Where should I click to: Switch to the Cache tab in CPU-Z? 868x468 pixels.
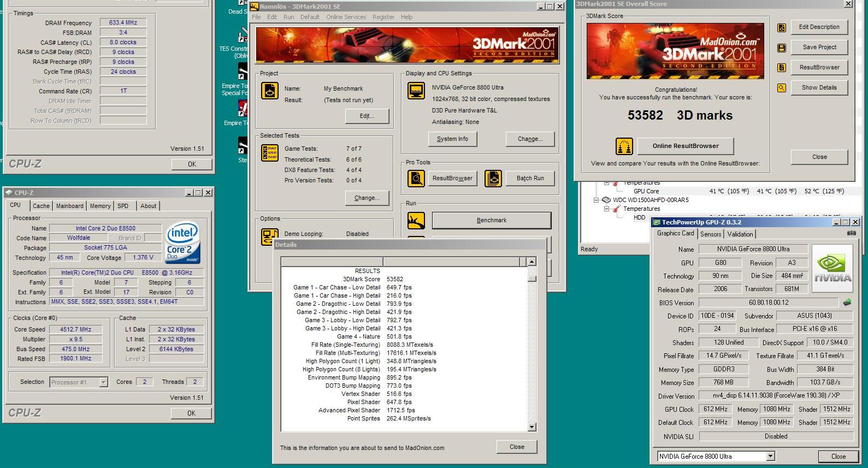(41, 206)
